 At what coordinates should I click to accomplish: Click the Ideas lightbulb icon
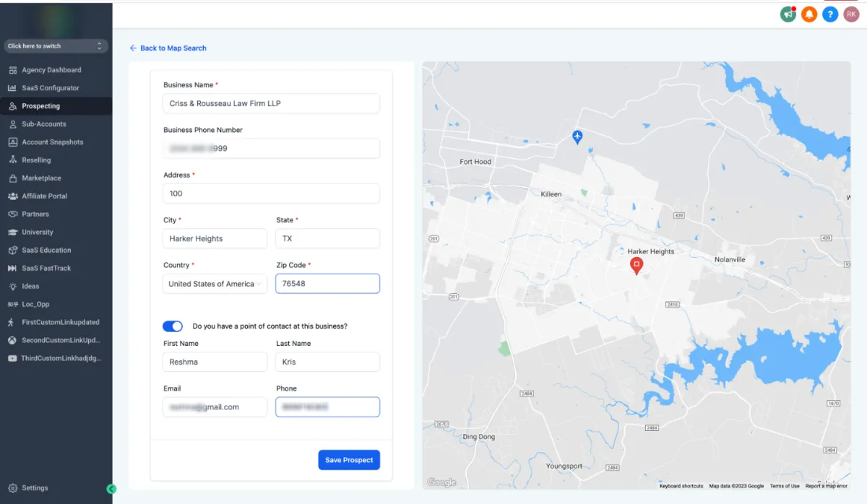[x=12, y=287]
